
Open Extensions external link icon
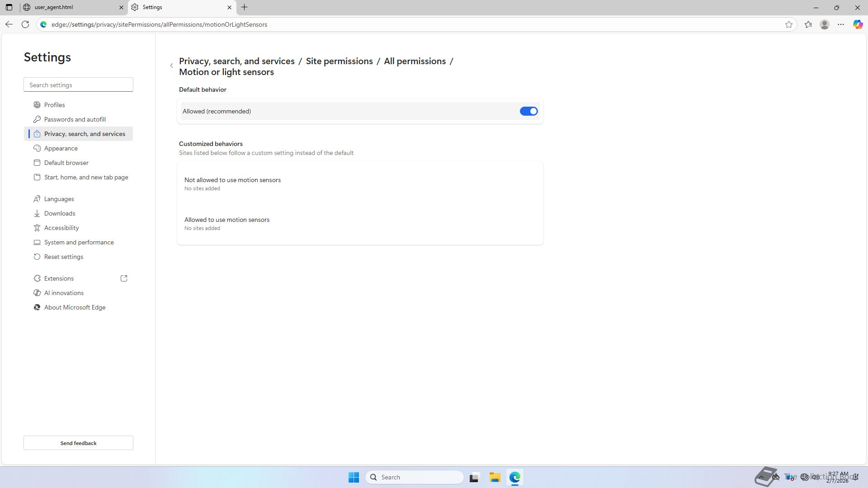[x=124, y=278]
